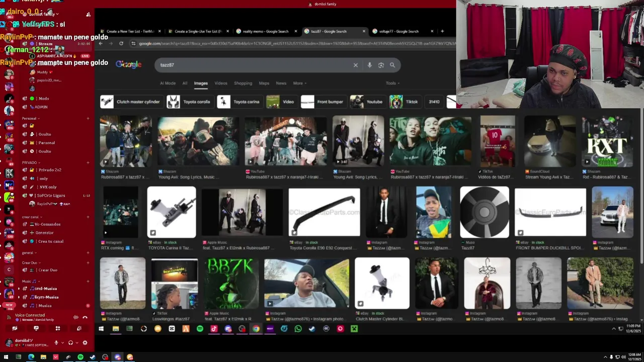Deafen Discord headphones
Screen dimensions: 644x362
coord(70,343)
